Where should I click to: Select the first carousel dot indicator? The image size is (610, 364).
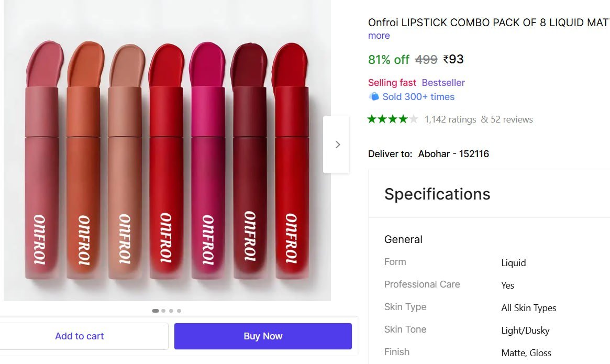click(156, 311)
